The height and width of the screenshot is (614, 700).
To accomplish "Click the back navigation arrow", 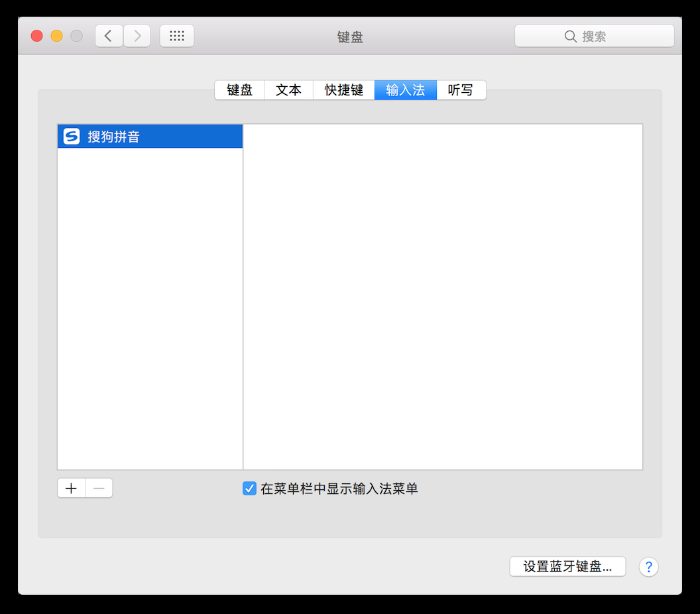I will point(109,36).
